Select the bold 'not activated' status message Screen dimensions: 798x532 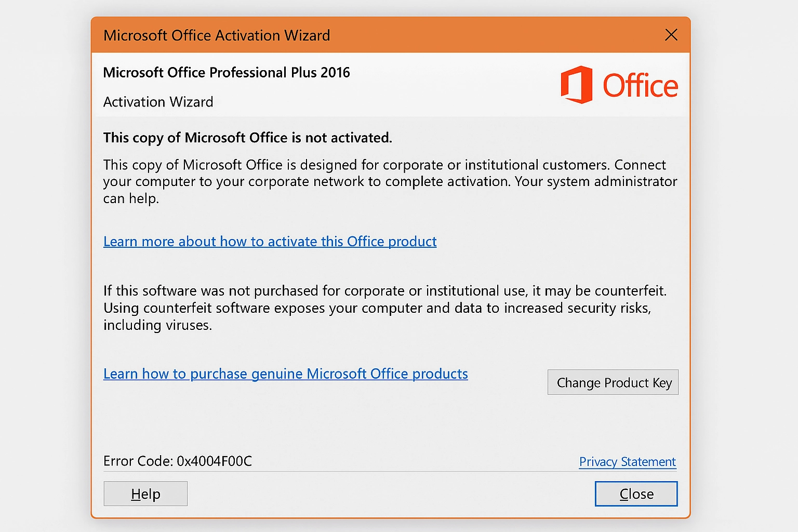tap(247, 138)
